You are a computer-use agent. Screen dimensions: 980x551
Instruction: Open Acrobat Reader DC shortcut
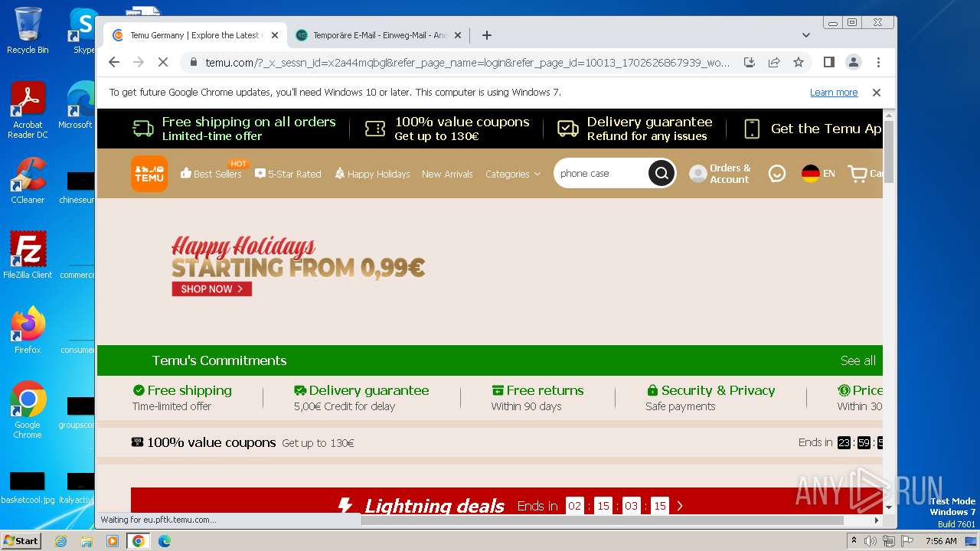(x=28, y=109)
